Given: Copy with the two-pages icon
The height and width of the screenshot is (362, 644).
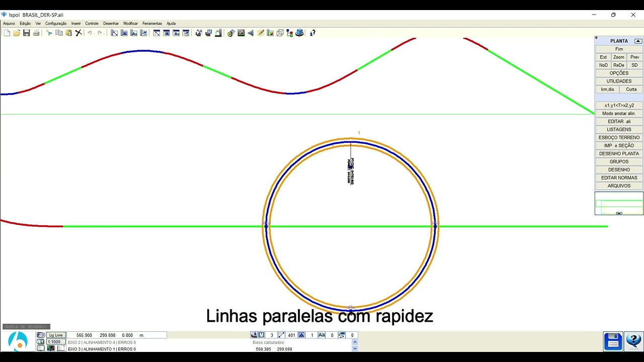Looking at the screenshot, I should coord(59,33).
